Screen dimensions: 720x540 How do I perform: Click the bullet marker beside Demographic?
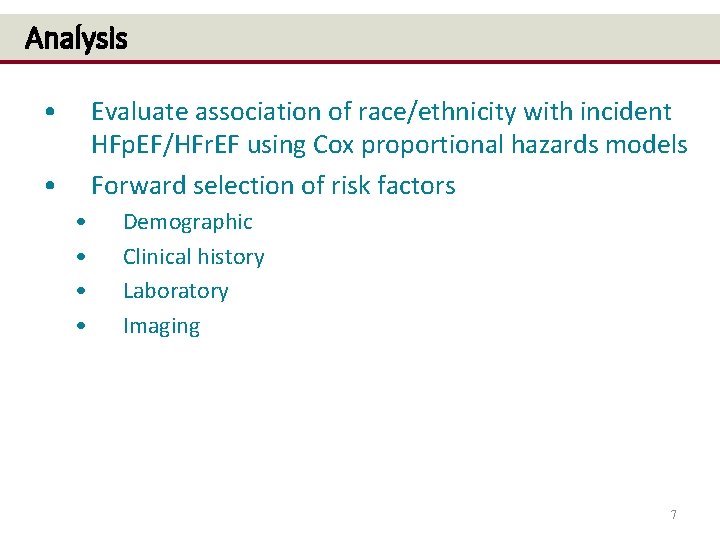pos(81,222)
